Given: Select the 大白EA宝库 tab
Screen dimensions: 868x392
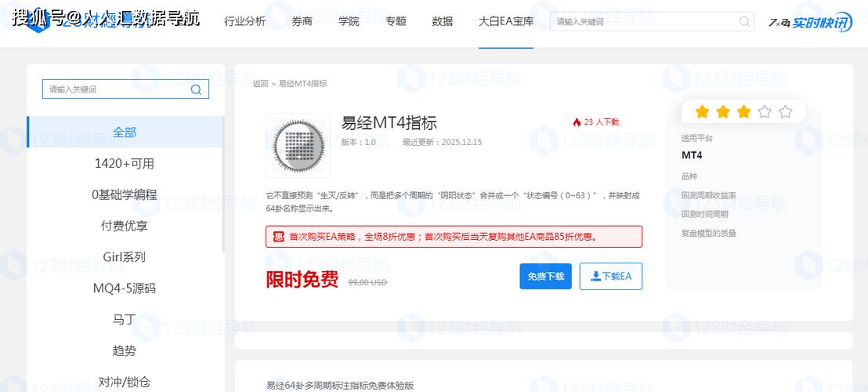Looking at the screenshot, I should 506,22.
